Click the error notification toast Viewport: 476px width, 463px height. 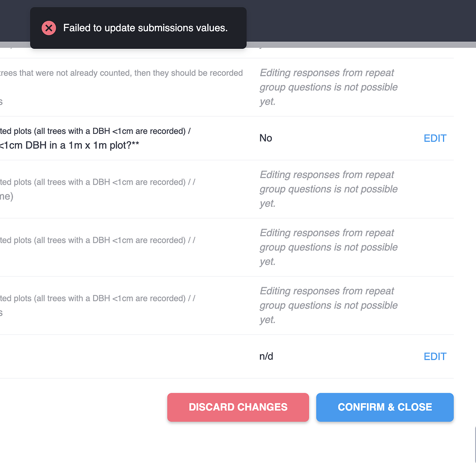pos(138,28)
